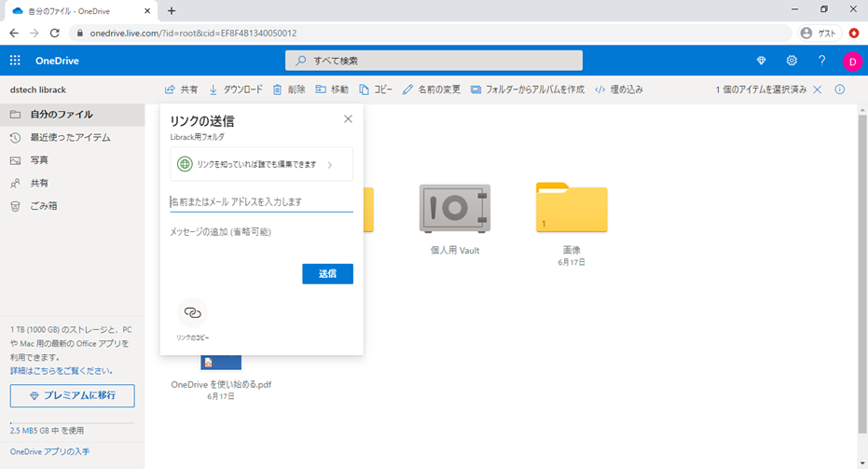Click 移動 in the command bar
868x469 pixels.
point(332,90)
